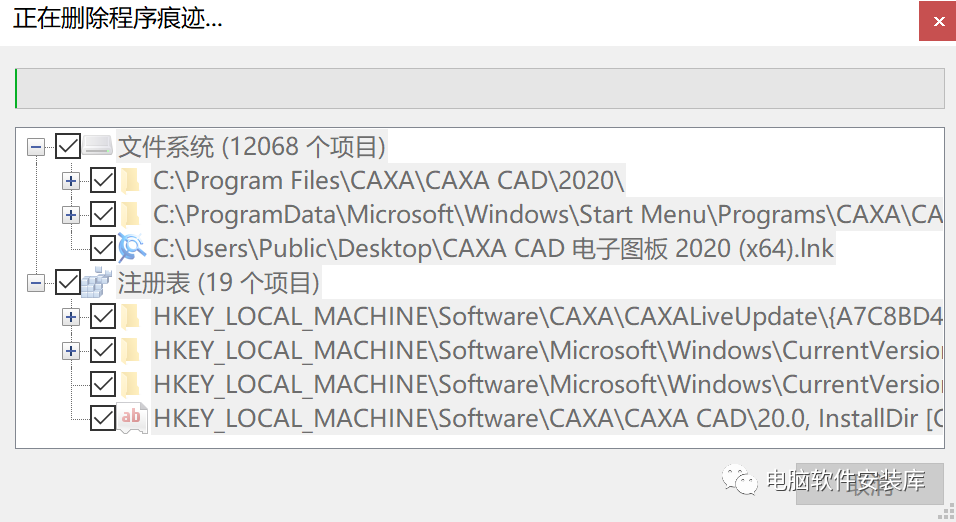This screenshot has width=956, height=522.
Task: Expand the ProgramData Start Menu folder node
Action: [71, 215]
